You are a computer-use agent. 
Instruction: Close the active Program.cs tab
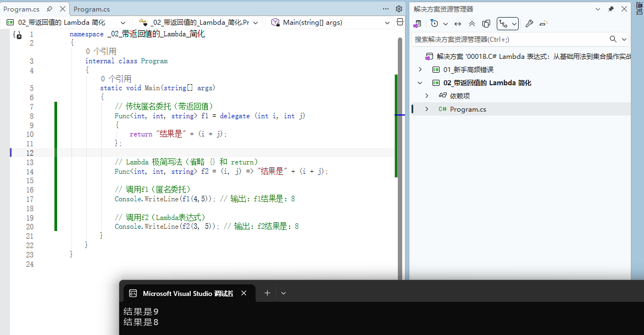pyautogui.click(x=63, y=9)
